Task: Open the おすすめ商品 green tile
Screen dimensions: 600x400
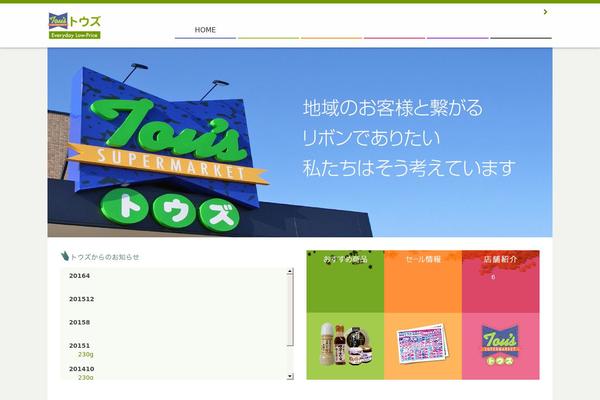Action: pos(345,281)
